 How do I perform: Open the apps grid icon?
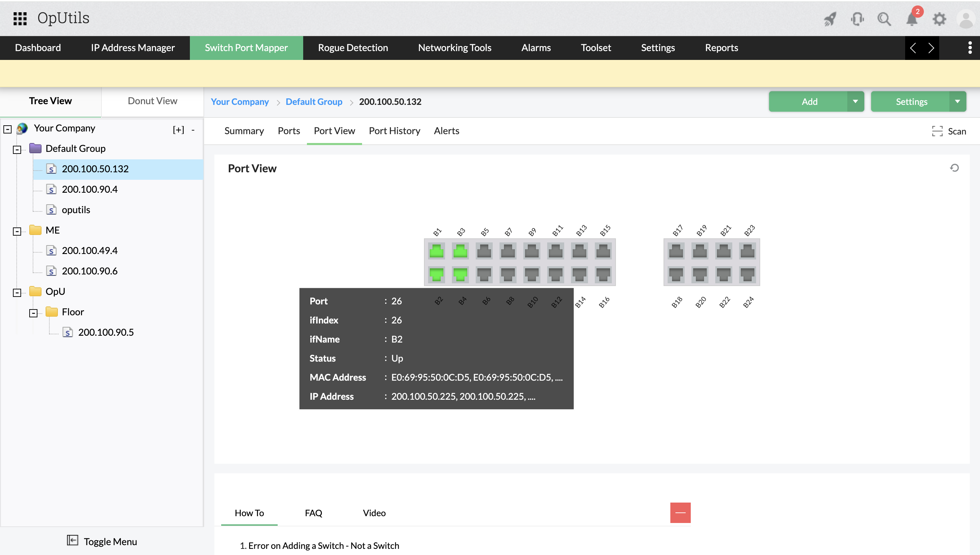tap(20, 18)
